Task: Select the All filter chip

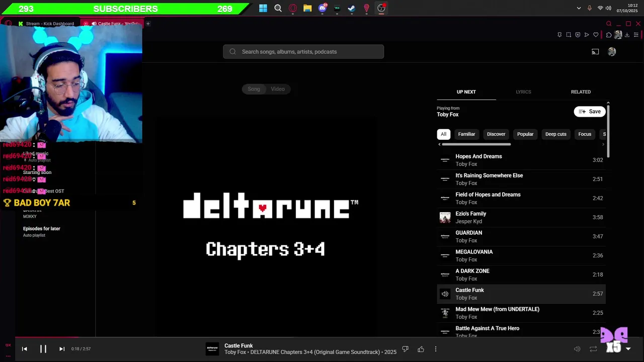Action: click(443, 134)
